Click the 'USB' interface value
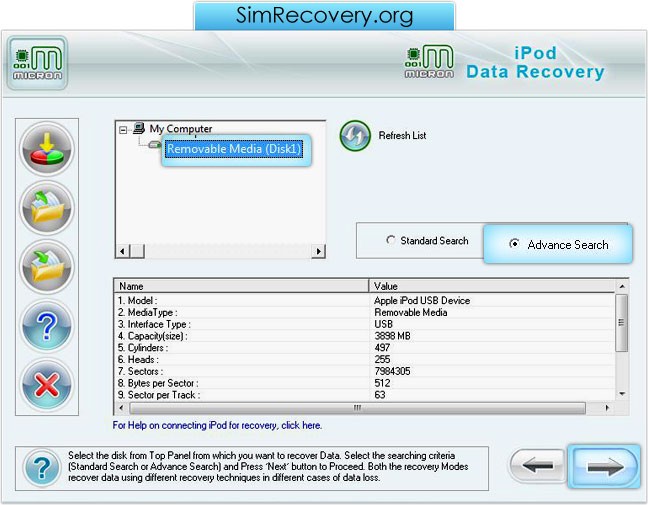Viewport: 648px width, 505px height. pyautogui.click(x=384, y=324)
